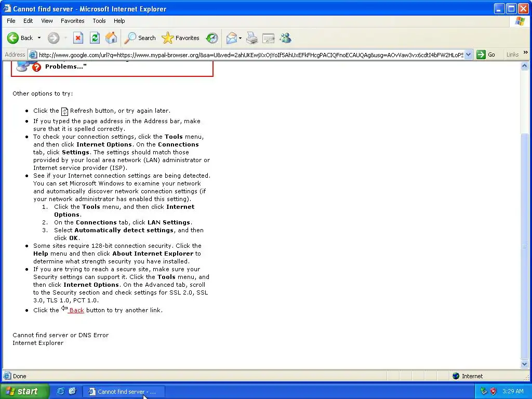Click the page icon in Address bar
This screenshot has height=399, width=532.
(33, 55)
